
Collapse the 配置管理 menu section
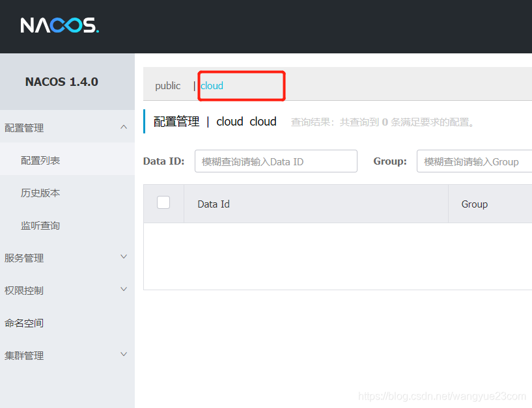67,128
